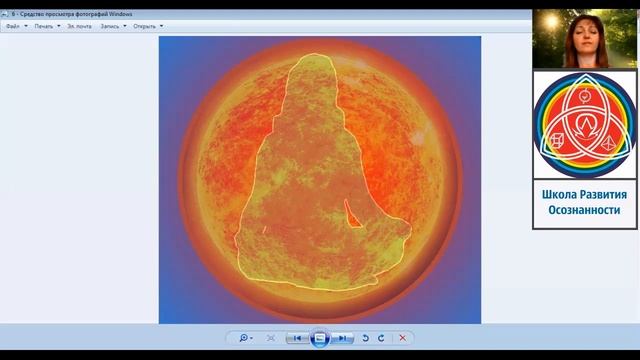Go to the previous photo
Viewport: 640px width, 360px height.
click(x=297, y=338)
